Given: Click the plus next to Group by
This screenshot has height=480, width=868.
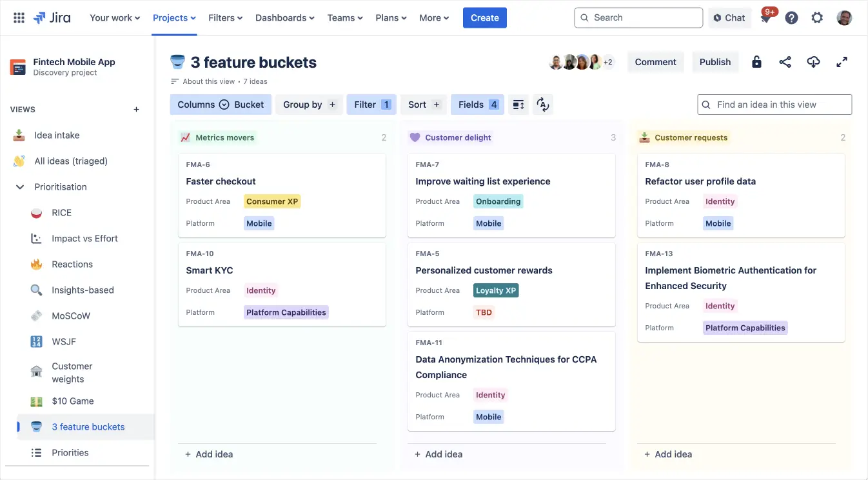Looking at the screenshot, I should 333,105.
